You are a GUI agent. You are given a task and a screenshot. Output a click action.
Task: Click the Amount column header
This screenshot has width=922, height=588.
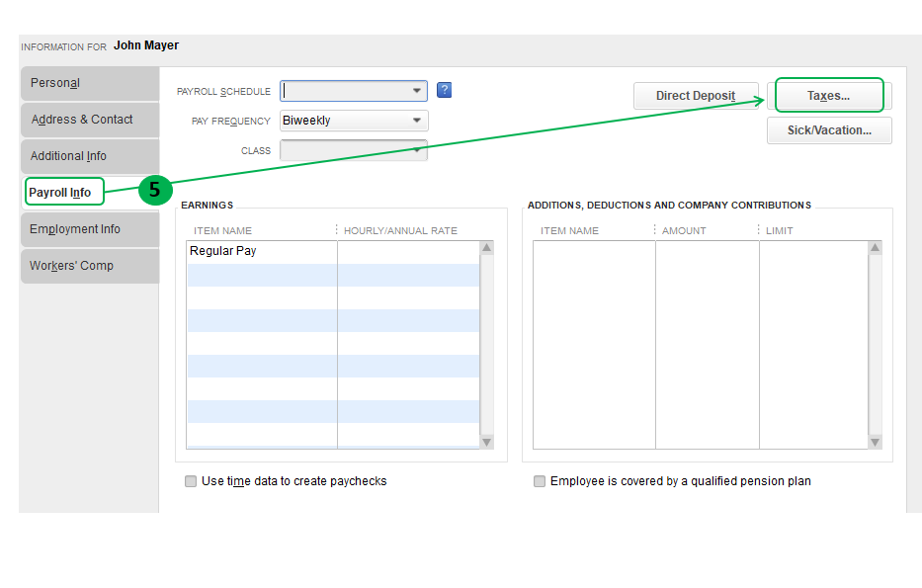pyautogui.click(x=684, y=231)
